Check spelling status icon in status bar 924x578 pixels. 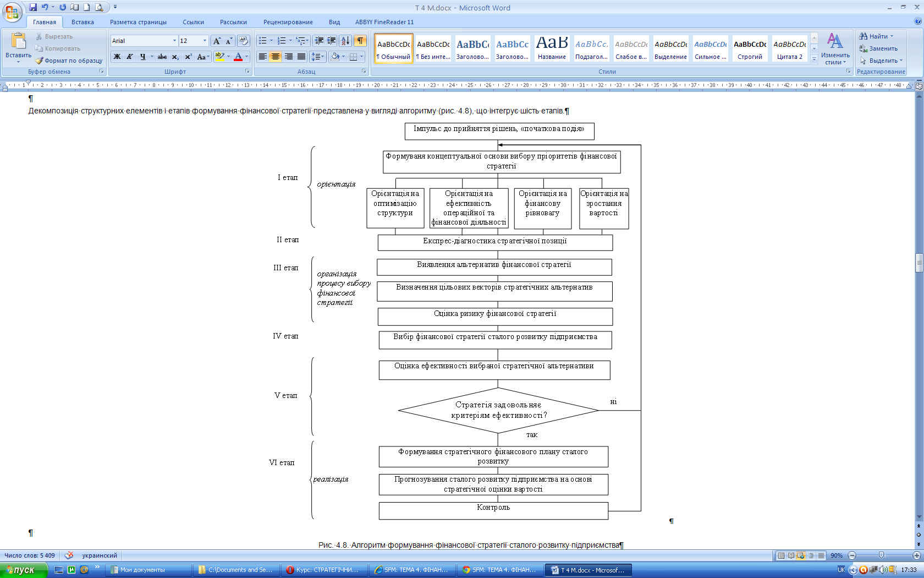(x=69, y=555)
